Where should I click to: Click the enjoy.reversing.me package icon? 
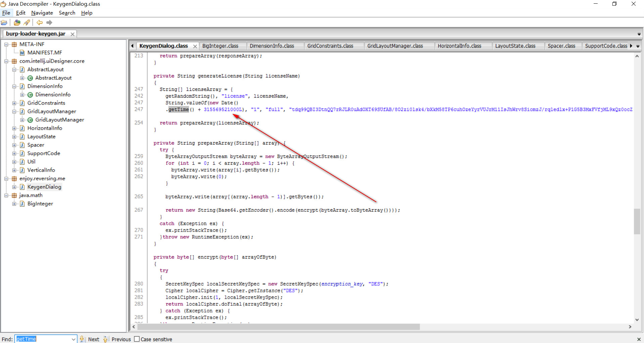point(14,178)
